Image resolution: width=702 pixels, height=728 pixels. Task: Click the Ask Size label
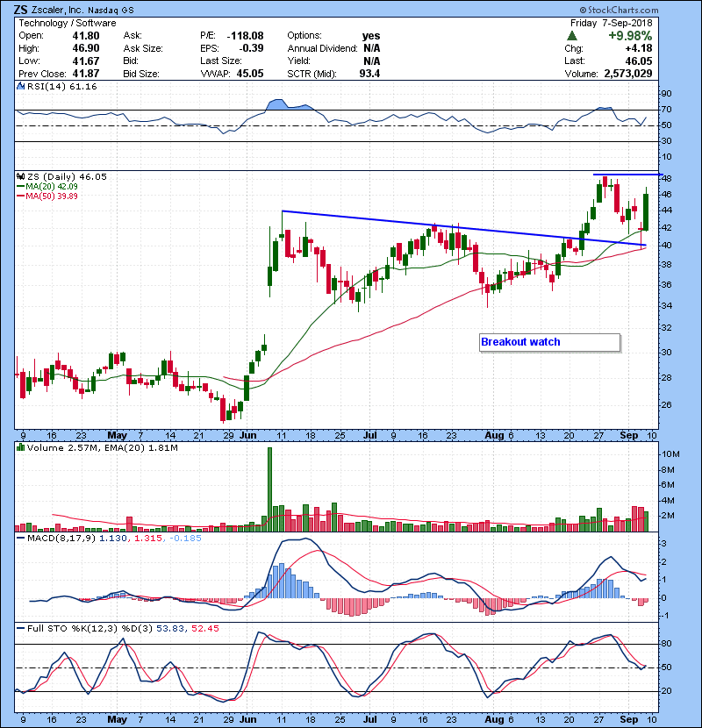143,48
